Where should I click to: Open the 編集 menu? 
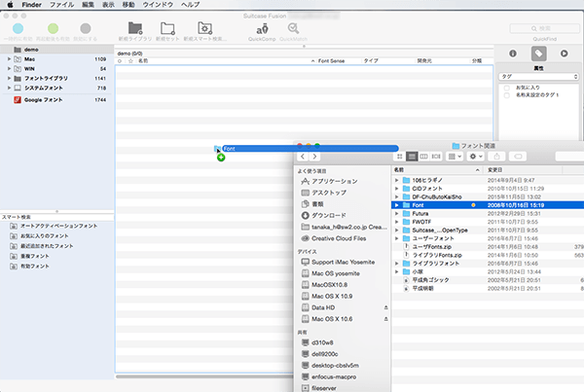pyautogui.click(x=89, y=5)
